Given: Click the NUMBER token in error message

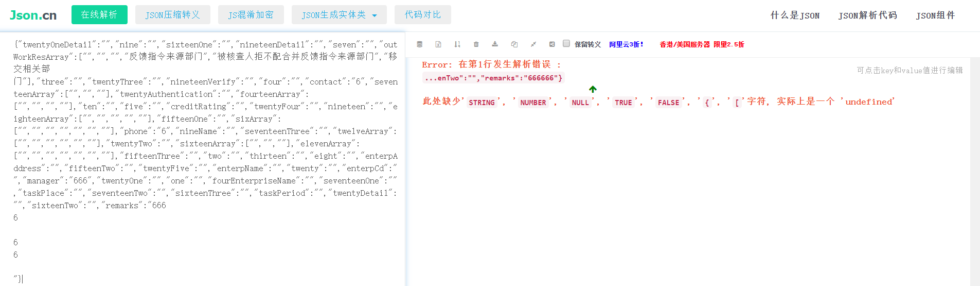Looking at the screenshot, I should 533,103.
